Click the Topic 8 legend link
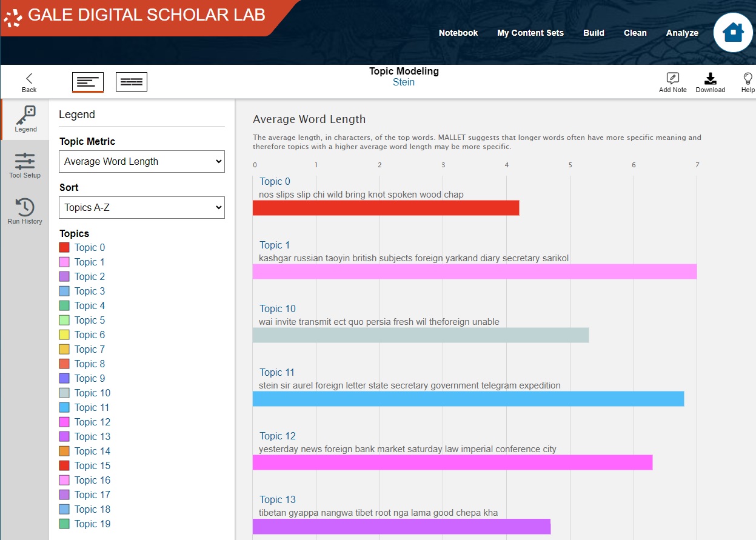The image size is (756, 540). coord(90,364)
